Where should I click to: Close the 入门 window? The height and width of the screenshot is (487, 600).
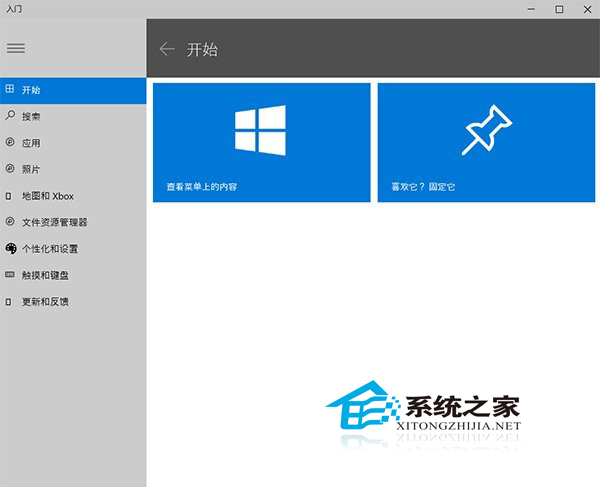coord(587,9)
